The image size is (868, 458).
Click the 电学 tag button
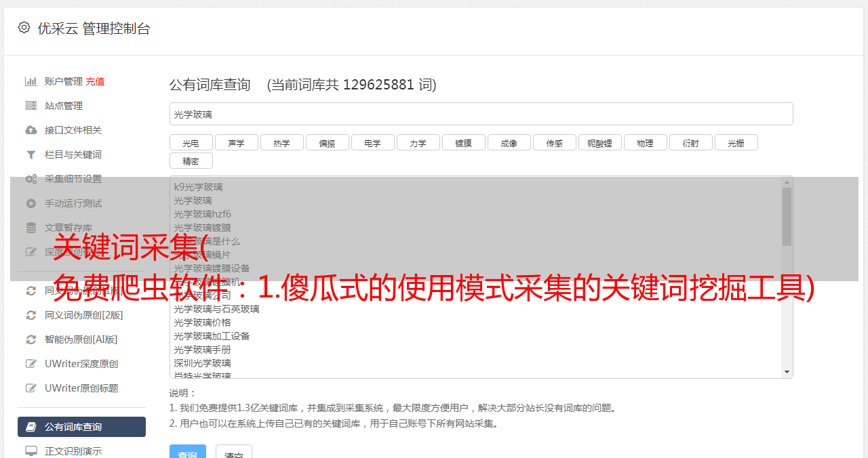[x=373, y=142]
